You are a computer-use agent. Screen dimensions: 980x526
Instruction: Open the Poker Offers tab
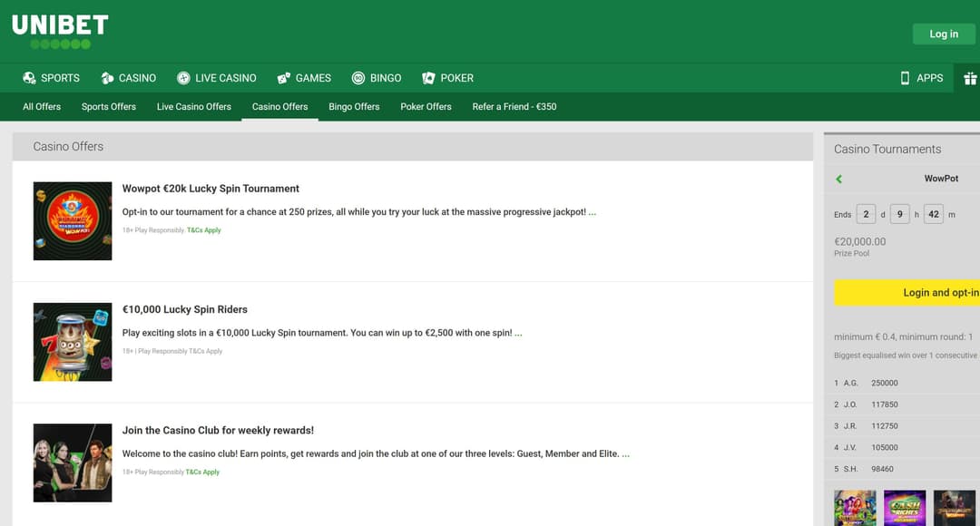(426, 106)
